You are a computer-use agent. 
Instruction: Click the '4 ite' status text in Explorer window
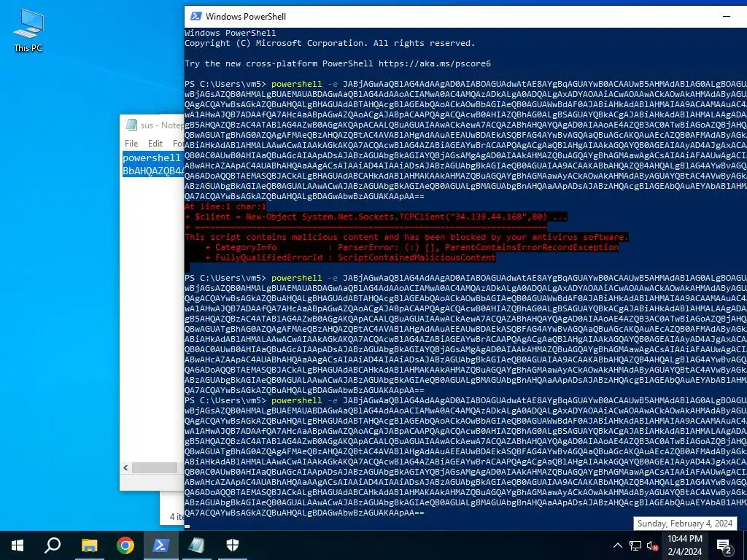point(177,516)
